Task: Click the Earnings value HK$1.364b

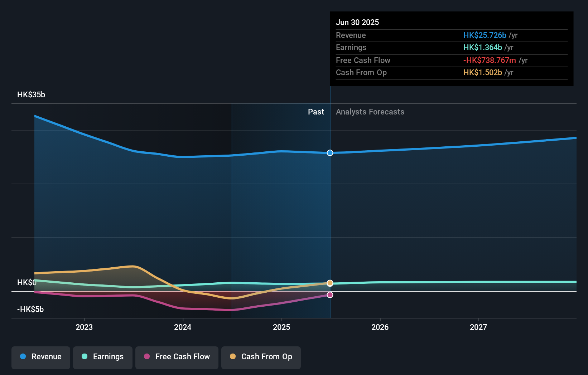Action: (482, 47)
